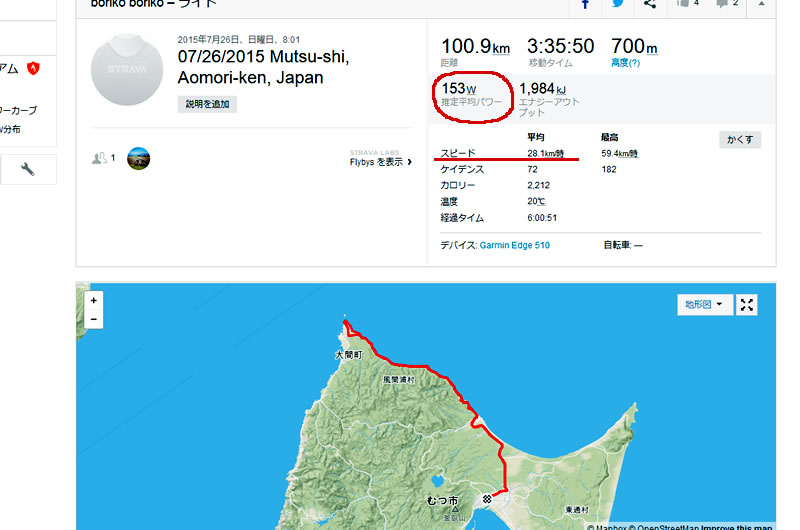Image resolution: width=800 pixels, height=530 pixels.
Task: Click the 153W estimated power value
Action: [459, 89]
